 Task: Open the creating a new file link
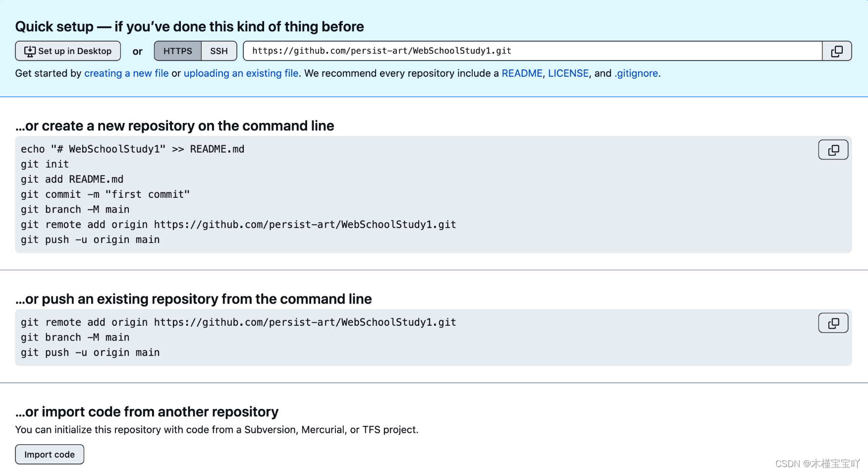126,73
